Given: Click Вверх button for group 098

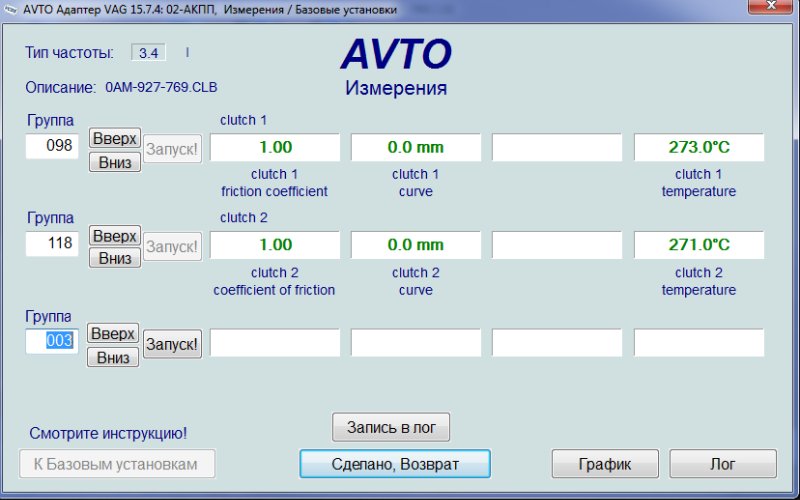Looking at the screenshot, I should pyautogui.click(x=115, y=138).
